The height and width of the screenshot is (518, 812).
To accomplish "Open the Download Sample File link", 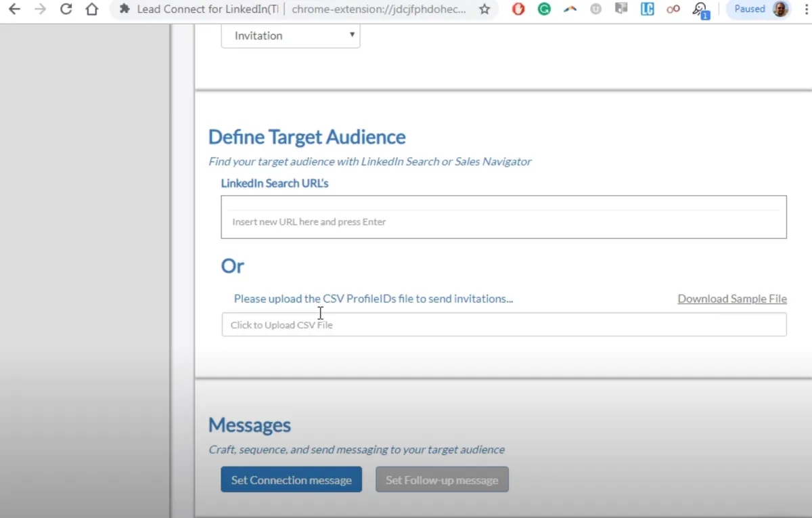I will click(731, 299).
